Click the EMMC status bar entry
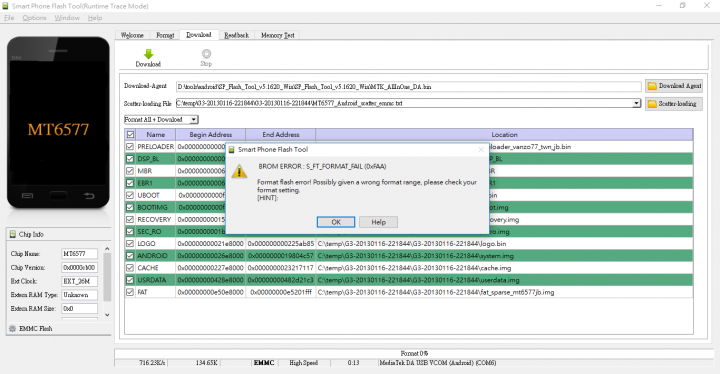 click(x=264, y=363)
